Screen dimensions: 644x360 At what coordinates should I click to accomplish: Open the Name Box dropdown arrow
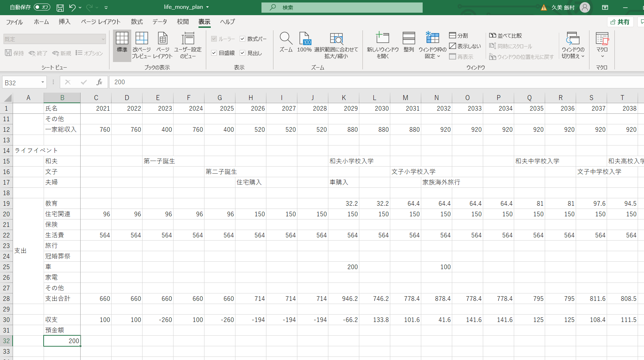(43, 82)
